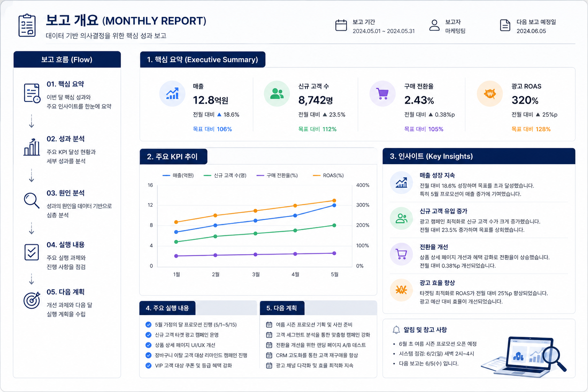Click the document icon for 01. 핵심 요약
Image resolution: width=588 pixels, height=392 pixels.
(32, 93)
